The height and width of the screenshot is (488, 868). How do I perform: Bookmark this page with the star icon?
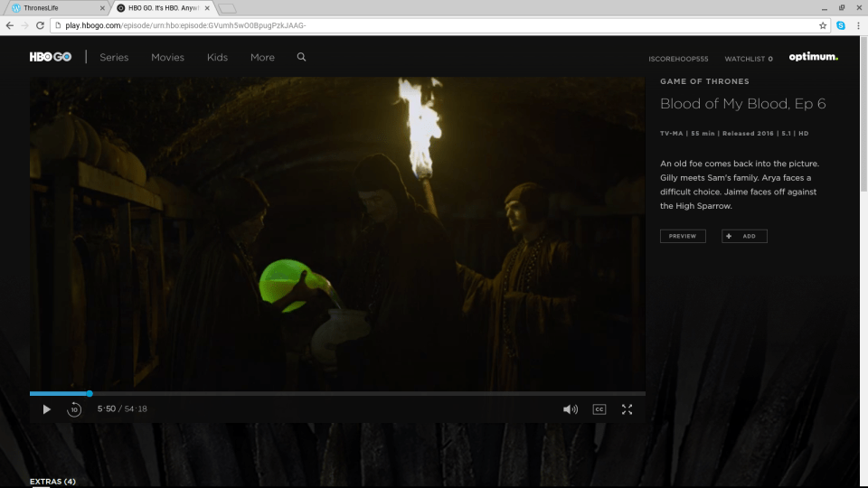tap(823, 25)
